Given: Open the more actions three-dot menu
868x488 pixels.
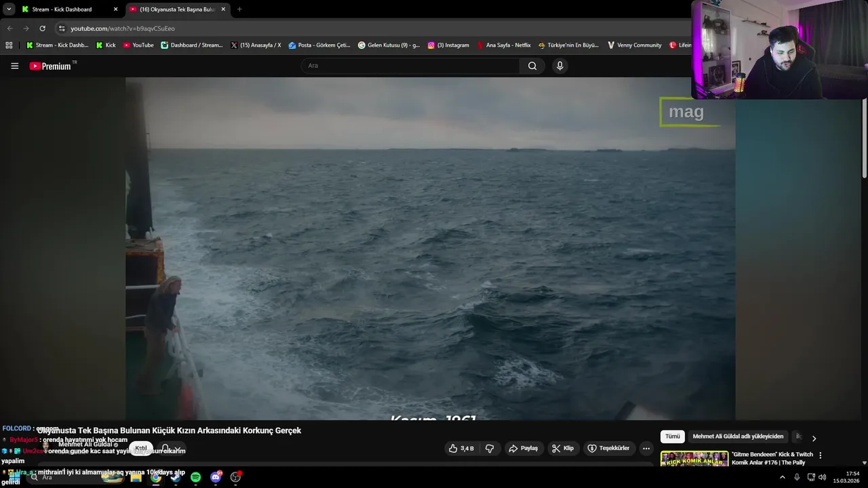Looking at the screenshot, I should point(646,448).
